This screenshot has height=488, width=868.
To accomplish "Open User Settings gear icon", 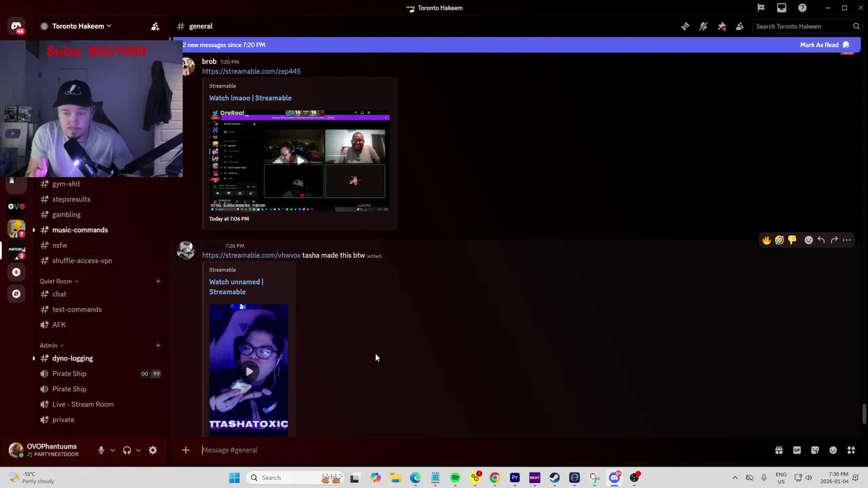I will click(153, 450).
